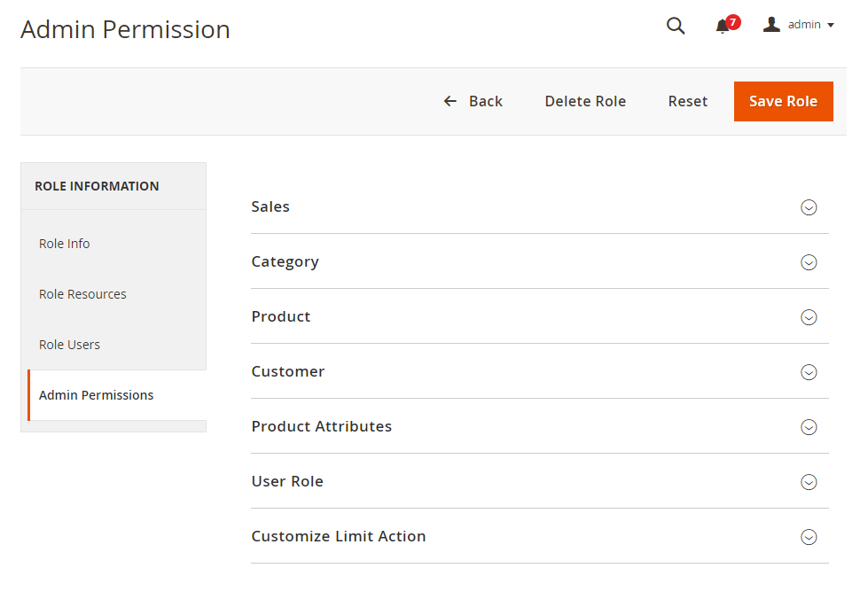
Task: Click the red notification count badge
Action: click(x=733, y=21)
